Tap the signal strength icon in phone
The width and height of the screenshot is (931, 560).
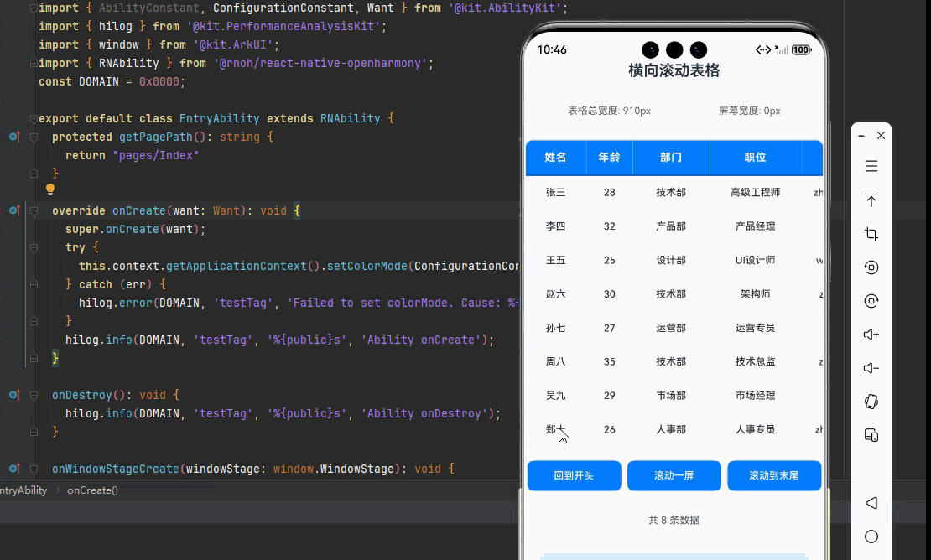[x=782, y=49]
